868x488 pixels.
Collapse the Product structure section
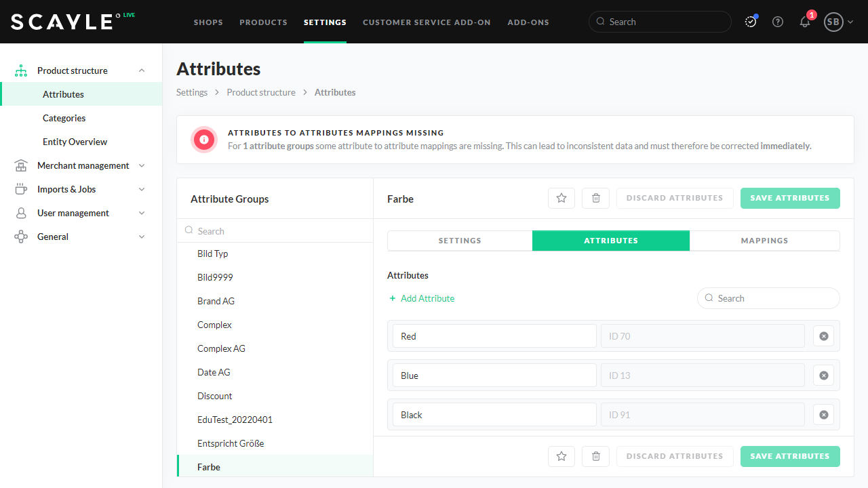coord(142,70)
